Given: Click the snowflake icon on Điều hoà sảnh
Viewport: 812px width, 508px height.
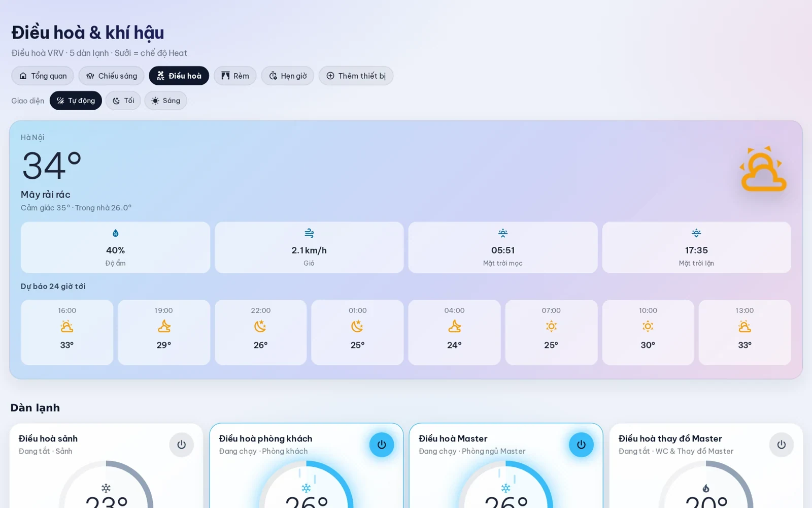Looking at the screenshot, I should pos(106,488).
